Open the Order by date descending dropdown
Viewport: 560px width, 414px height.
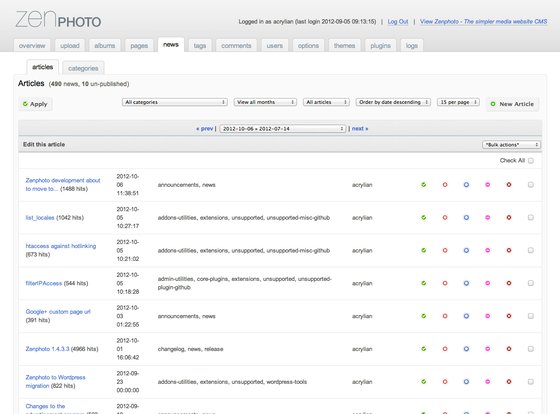393,102
